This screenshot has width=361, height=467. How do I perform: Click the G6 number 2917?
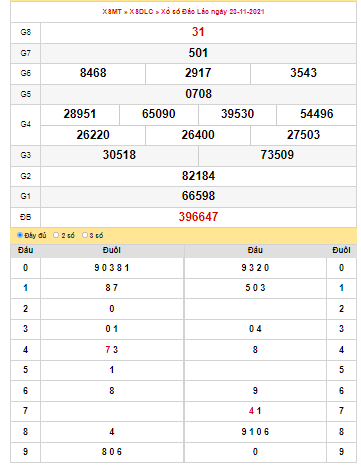click(x=198, y=73)
